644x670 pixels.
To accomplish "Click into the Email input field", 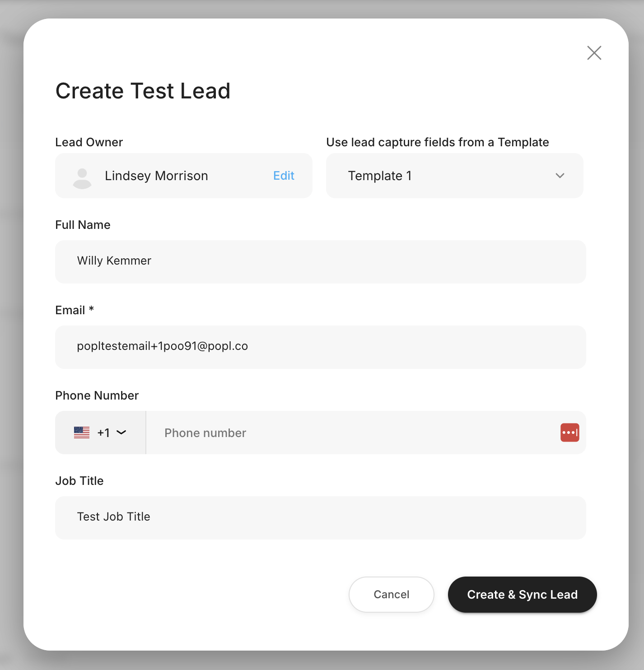I will [x=320, y=347].
